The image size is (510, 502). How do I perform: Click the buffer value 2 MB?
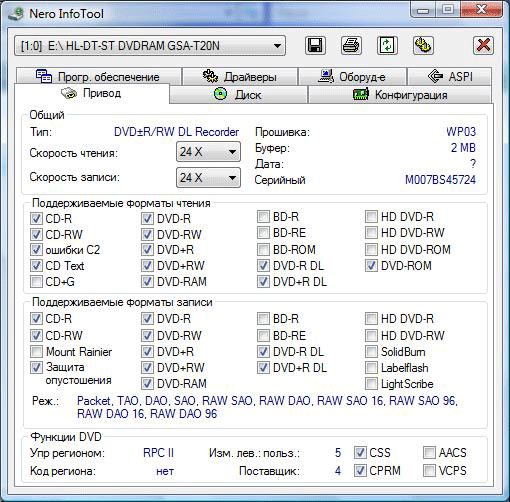[463, 148]
